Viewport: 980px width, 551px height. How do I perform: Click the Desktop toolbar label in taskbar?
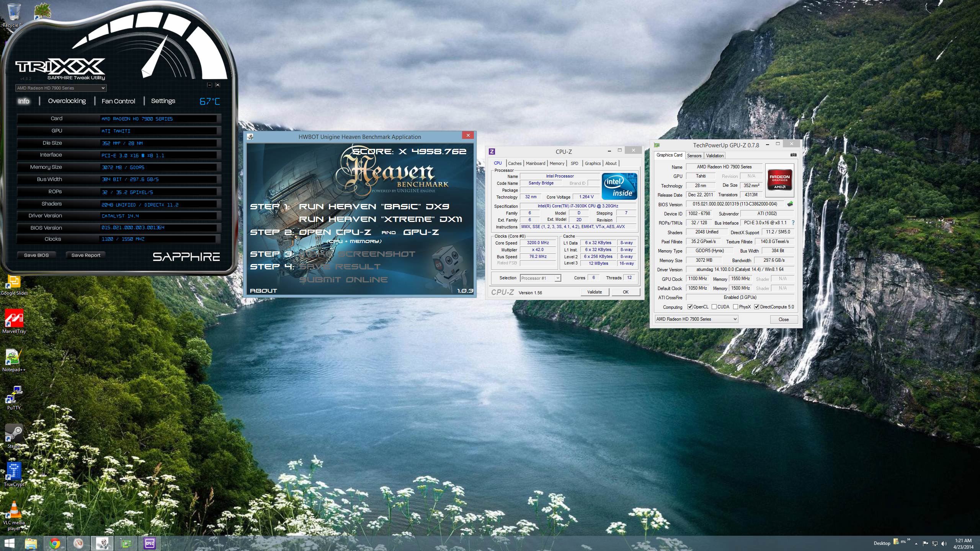coord(882,543)
